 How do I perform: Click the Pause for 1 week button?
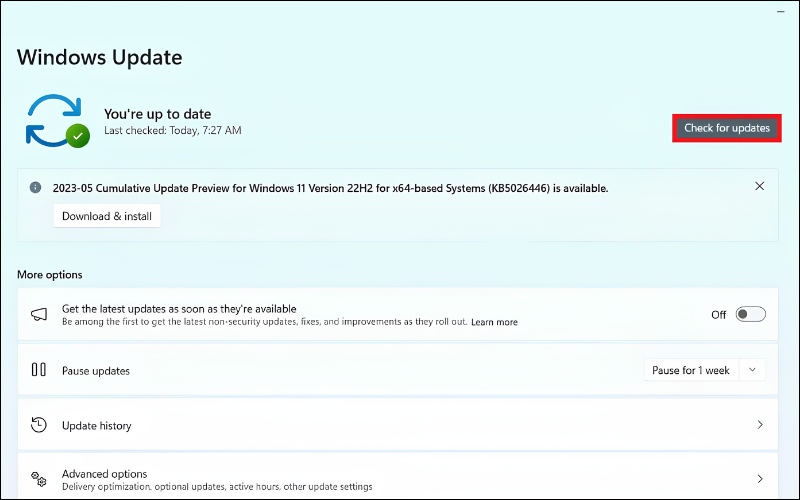coord(690,370)
